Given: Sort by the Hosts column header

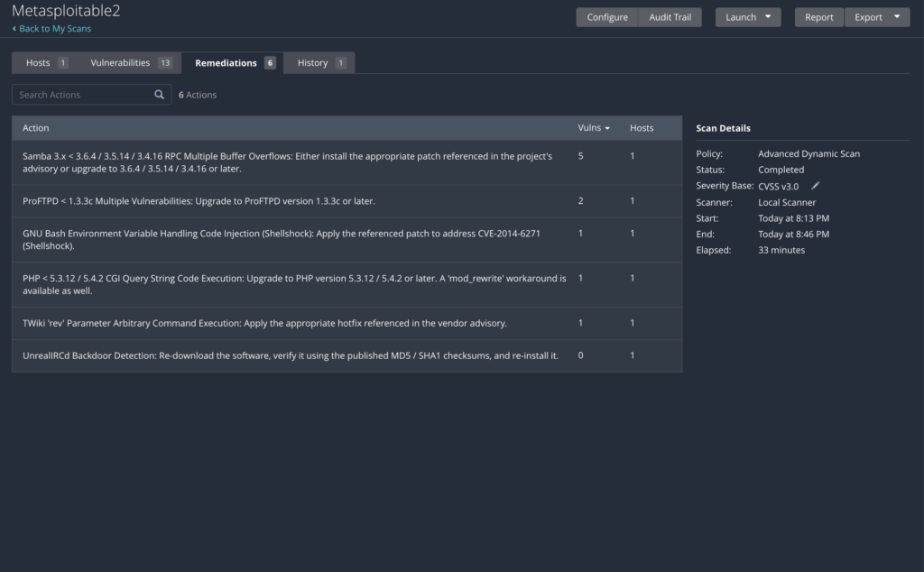Looking at the screenshot, I should point(642,128).
